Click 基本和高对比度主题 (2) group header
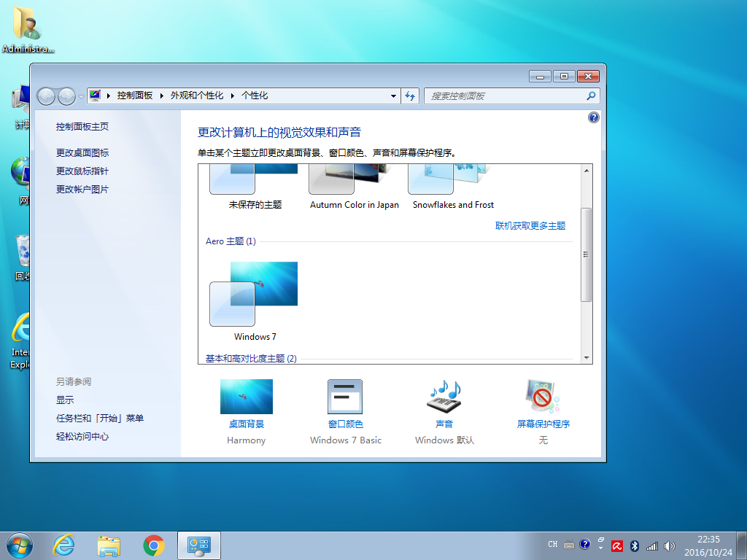747x560 pixels. (x=251, y=358)
